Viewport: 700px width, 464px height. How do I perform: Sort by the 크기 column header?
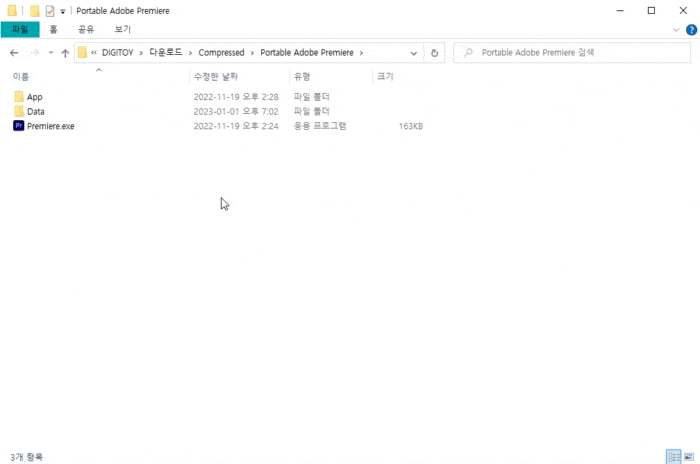385,77
